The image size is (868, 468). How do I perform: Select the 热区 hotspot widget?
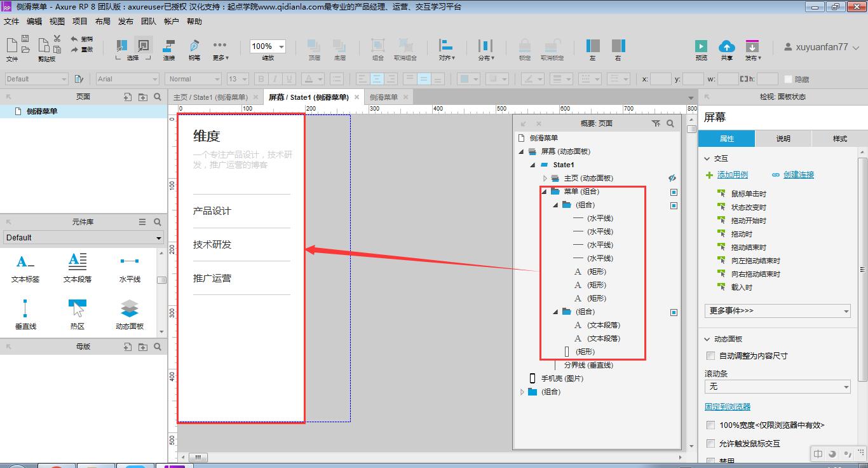[x=78, y=314]
